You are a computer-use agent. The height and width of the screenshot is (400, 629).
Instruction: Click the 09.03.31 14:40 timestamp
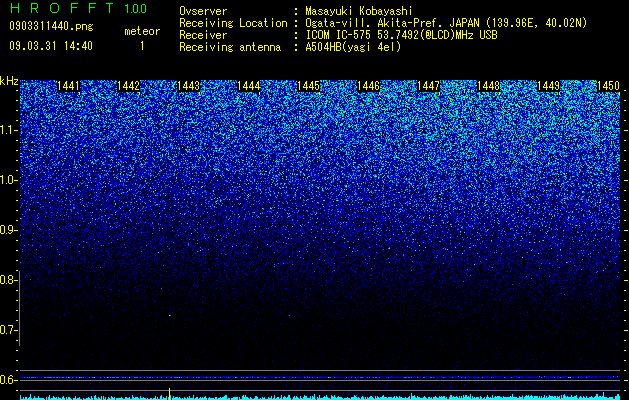pyautogui.click(x=51, y=46)
